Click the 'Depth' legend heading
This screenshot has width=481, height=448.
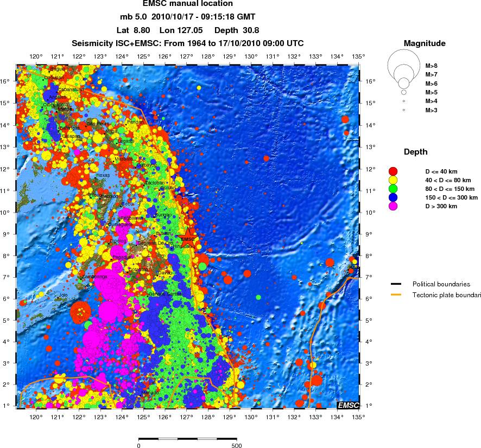(415, 152)
